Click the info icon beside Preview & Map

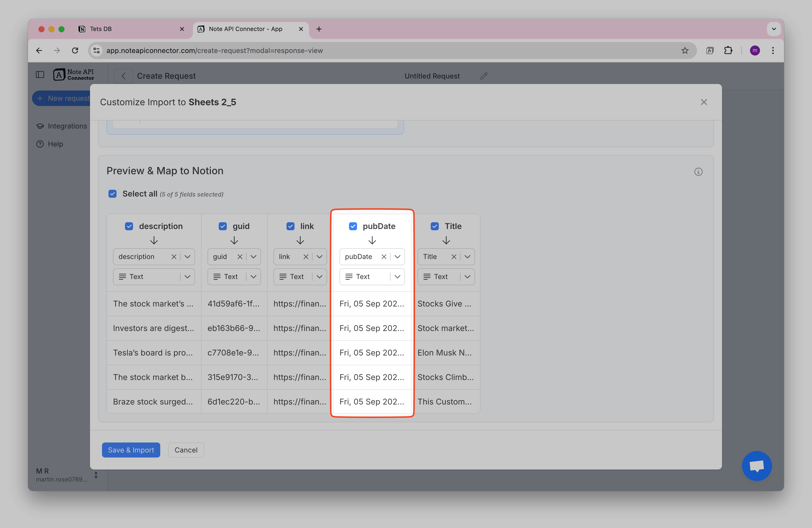[x=698, y=171]
